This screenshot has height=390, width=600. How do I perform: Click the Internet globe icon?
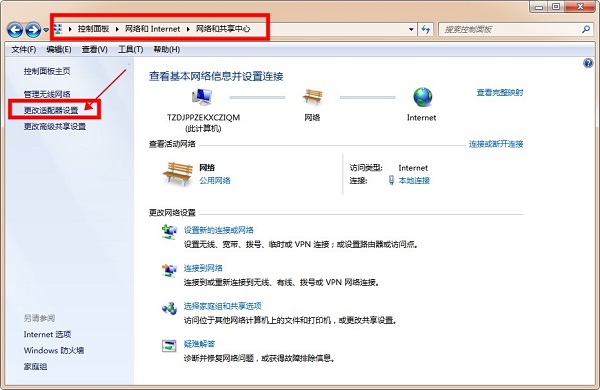[x=422, y=97]
